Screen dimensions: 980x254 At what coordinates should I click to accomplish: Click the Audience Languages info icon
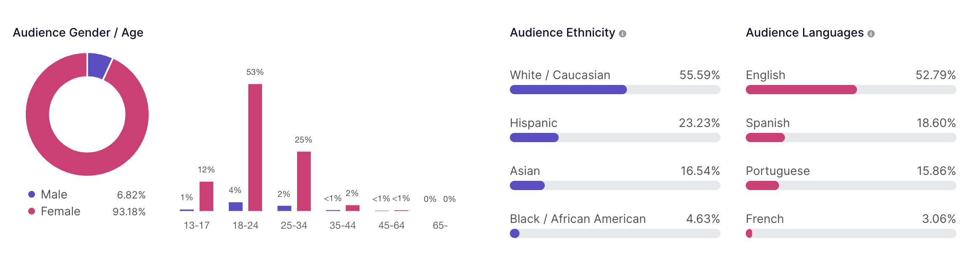point(871,34)
